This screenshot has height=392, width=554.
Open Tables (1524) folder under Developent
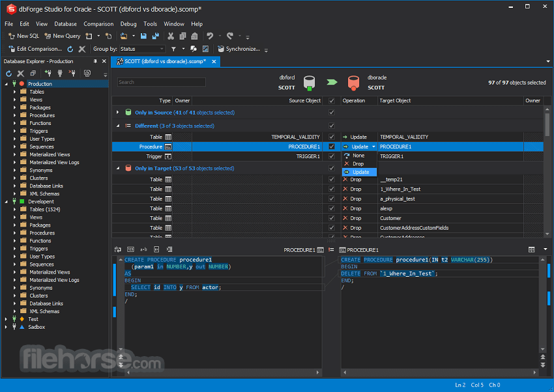[x=45, y=209]
